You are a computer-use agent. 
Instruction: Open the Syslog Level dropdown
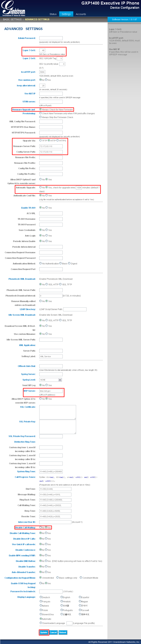click(60, 380)
